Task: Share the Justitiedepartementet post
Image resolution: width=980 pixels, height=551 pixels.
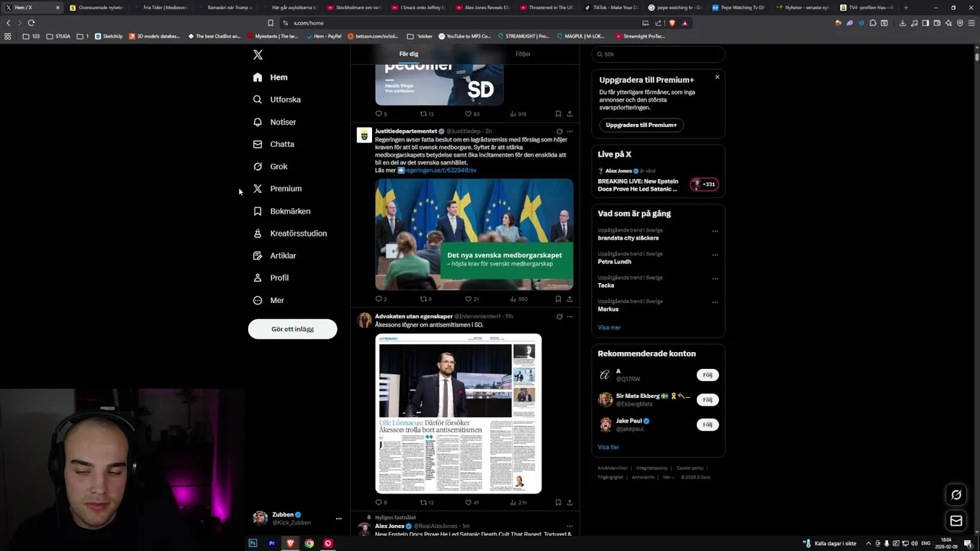Action: click(x=570, y=299)
